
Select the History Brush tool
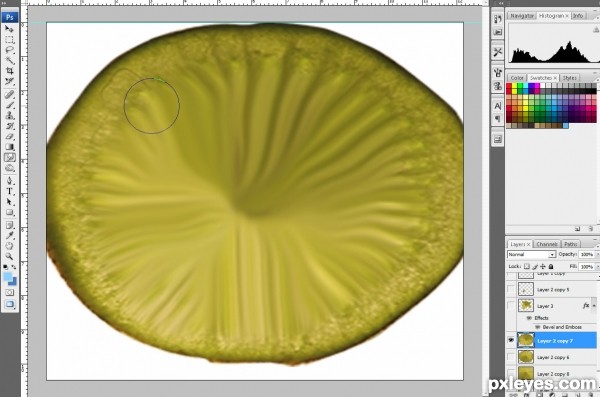click(x=10, y=126)
